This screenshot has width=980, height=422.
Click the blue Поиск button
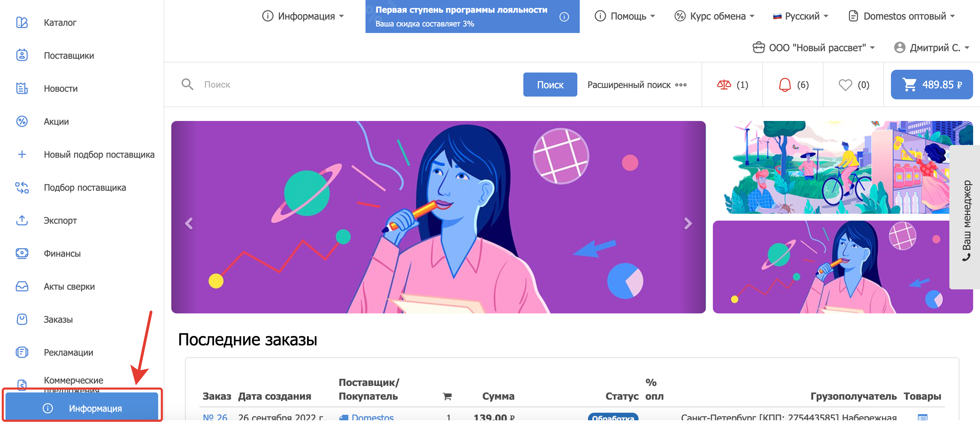coord(550,85)
